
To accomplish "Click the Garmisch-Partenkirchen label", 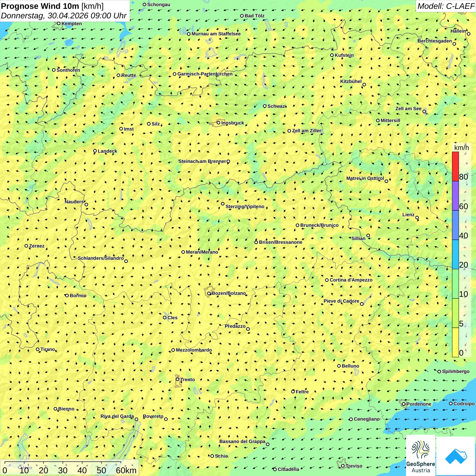I will (x=205, y=74).
